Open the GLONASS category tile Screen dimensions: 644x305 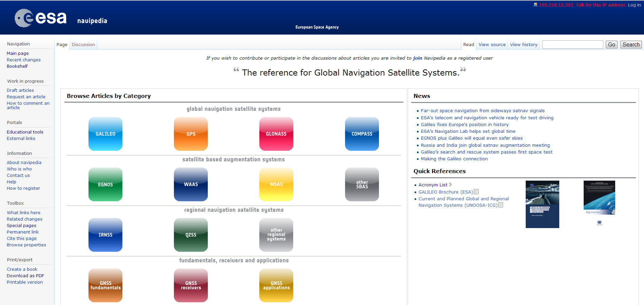click(276, 134)
